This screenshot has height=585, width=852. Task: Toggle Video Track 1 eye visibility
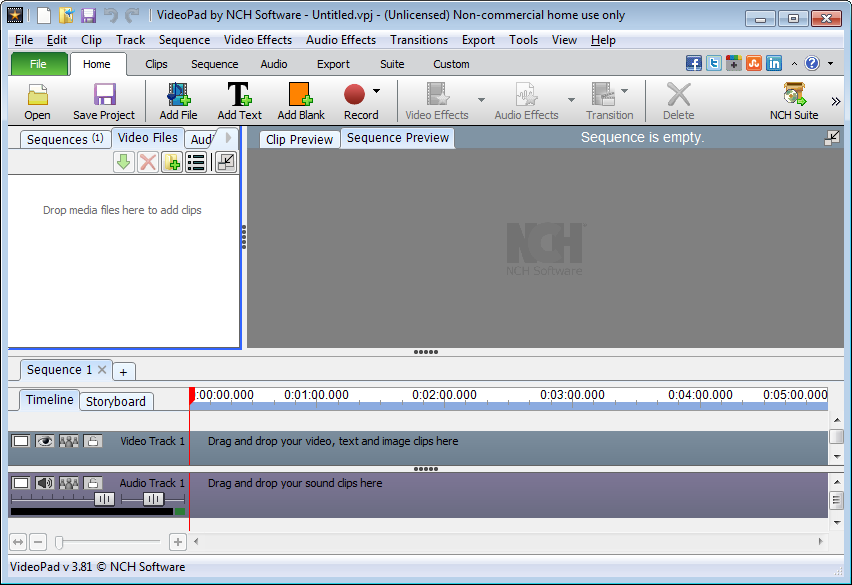click(x=45, y=441)
